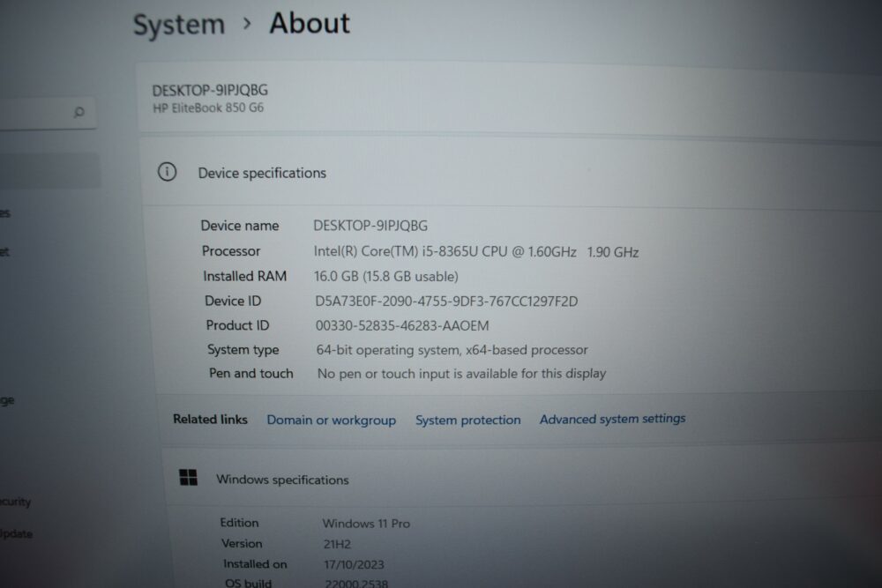The height and width of the screenshot is (588, 882).
Task: Select the No pen or touch input text
Action: tap(461, 373)
